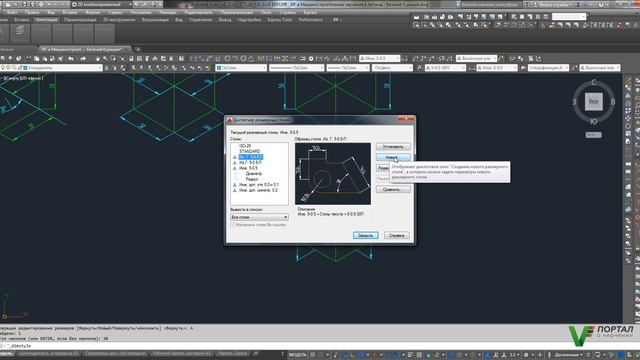Open the Спецификация А table style dropdown
The image size is (640, 360).
(548, 68)
